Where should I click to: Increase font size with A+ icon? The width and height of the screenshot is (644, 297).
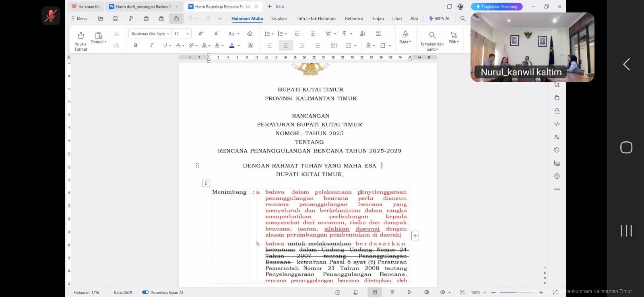(x=200, y=34)
